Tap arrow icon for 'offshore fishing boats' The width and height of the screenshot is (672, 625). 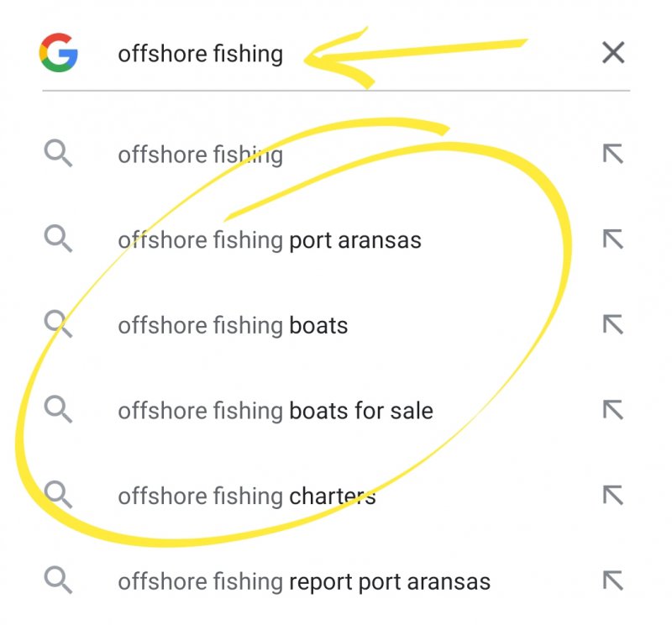click(613, 326)
